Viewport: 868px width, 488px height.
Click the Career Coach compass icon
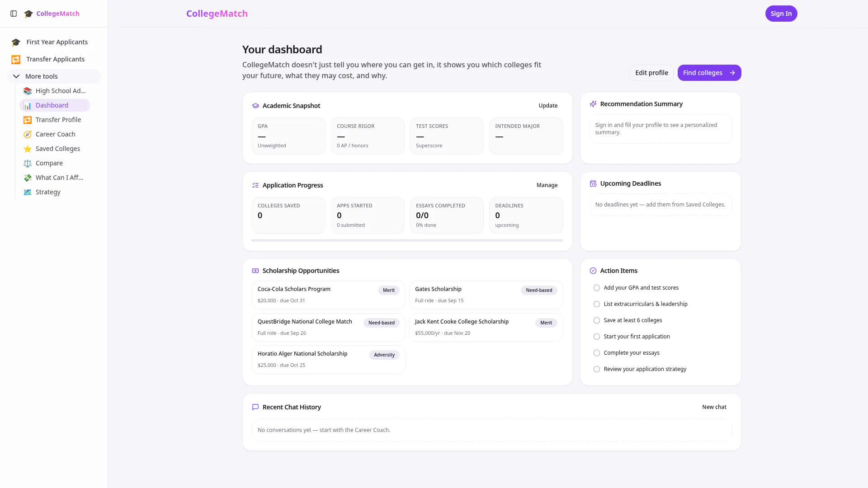point(28,134)
